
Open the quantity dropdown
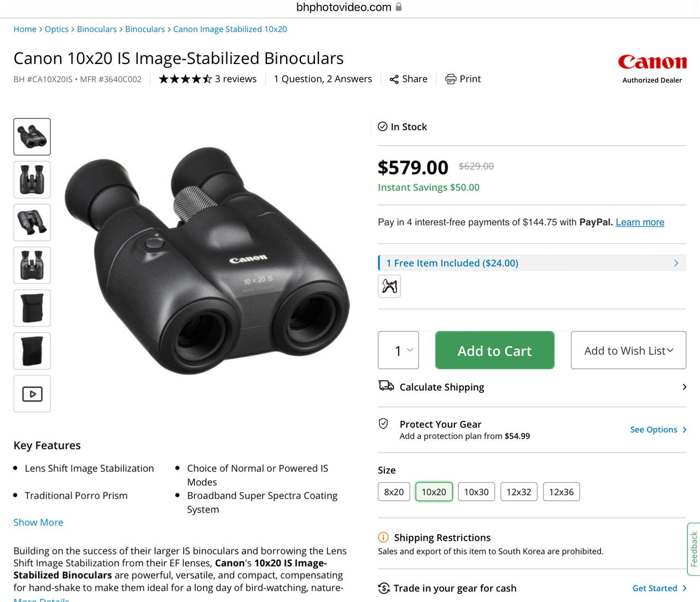coord(399,350)
